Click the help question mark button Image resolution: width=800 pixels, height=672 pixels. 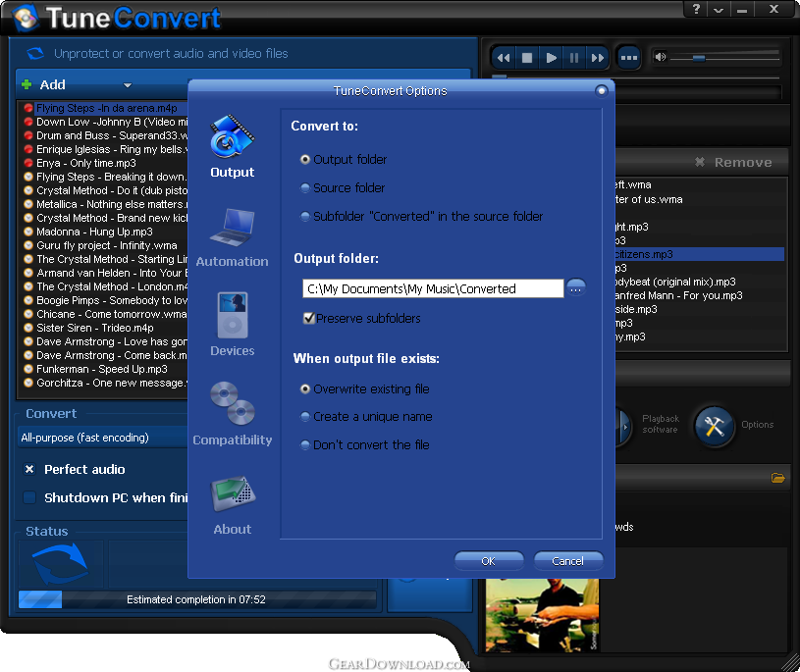[696, 9]
